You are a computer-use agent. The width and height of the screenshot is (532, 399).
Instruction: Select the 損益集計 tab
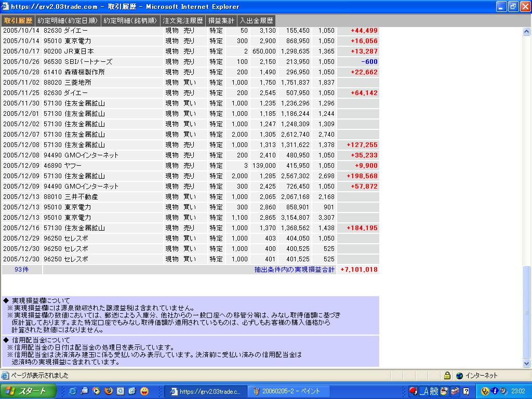click(x=222, y=21)
